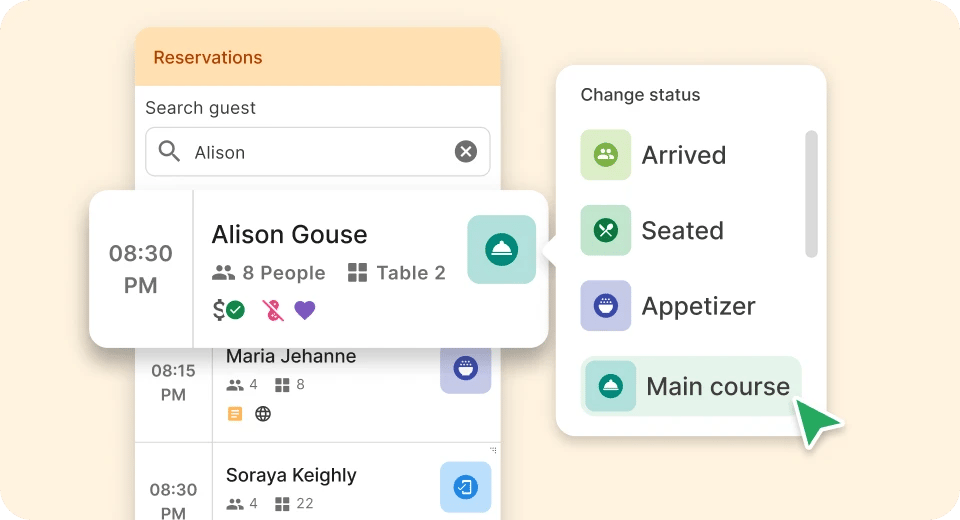Click the Reservations header title
This screenshot has height=520, width=960.
208,58
